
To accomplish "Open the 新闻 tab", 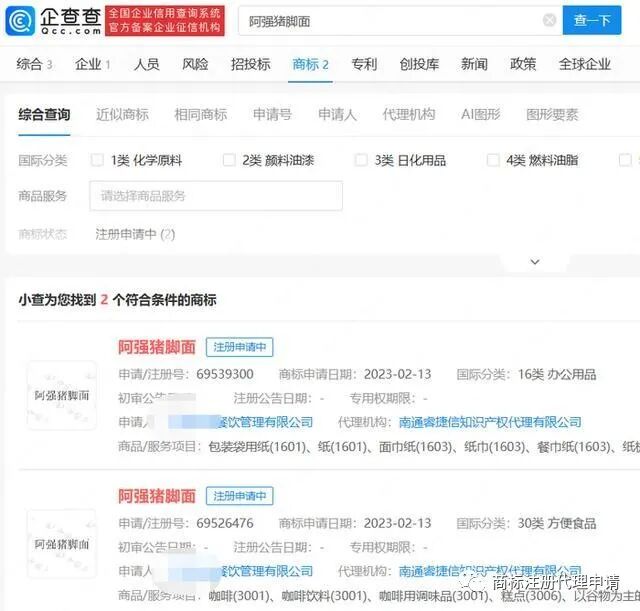I will point(474,64).
